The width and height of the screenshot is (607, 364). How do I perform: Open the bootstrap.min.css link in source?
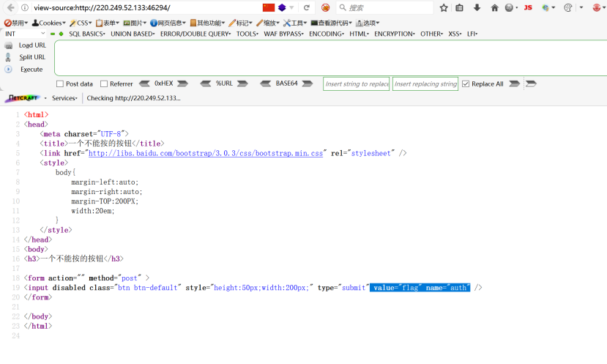pyautogui.click(x=206, y=153)
